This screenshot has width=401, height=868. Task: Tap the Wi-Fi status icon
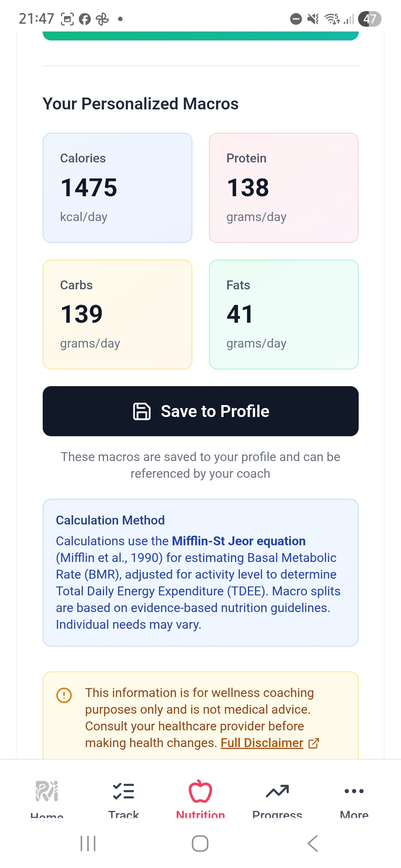click(x=332, y=19)
